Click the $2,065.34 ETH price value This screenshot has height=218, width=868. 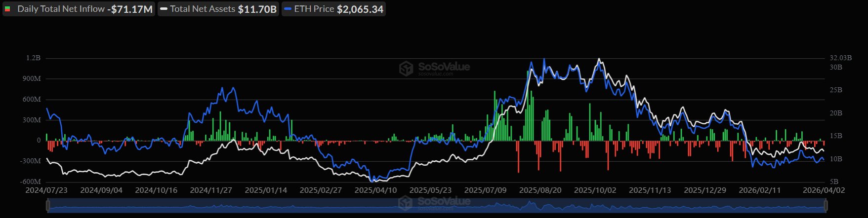point(360,9)
